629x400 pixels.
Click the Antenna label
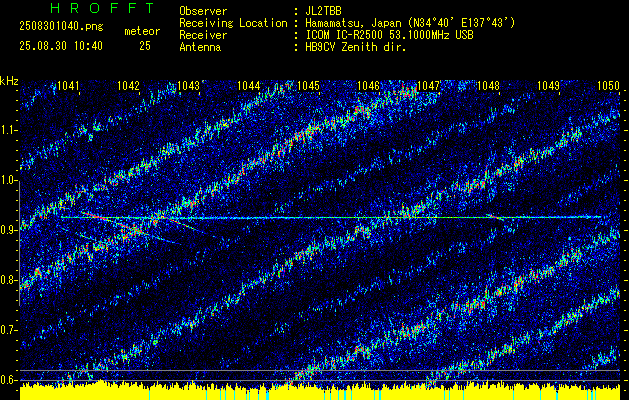(x=200, y=47)
